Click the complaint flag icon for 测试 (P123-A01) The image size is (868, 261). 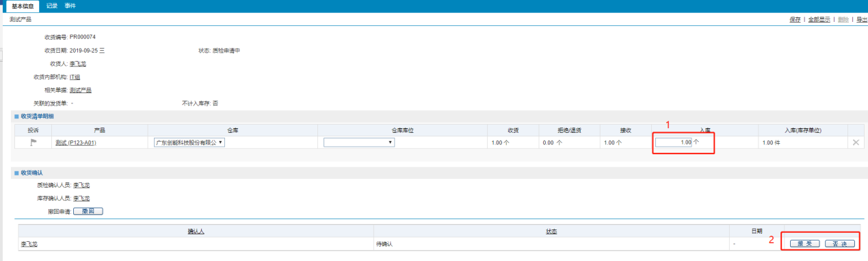coord(32,142)
